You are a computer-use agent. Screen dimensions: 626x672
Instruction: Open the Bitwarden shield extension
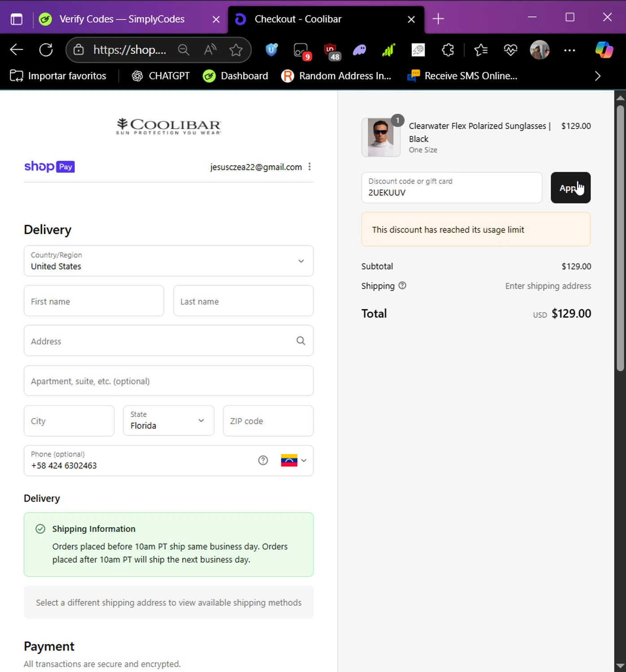coord(272,50)
